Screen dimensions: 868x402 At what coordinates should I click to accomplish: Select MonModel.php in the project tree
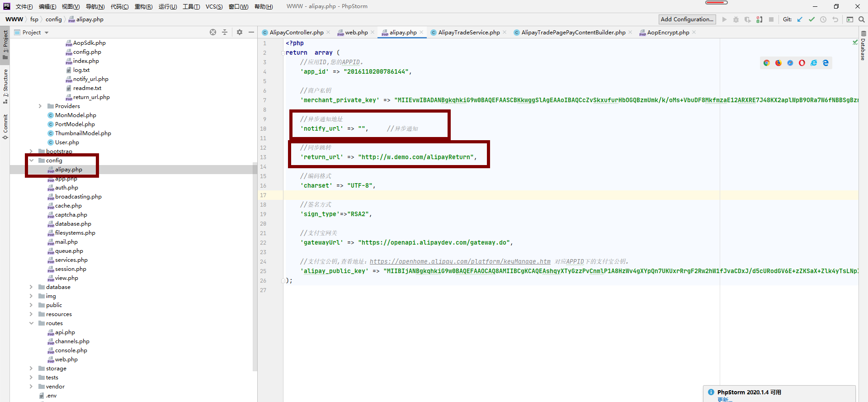pos(75,115)
